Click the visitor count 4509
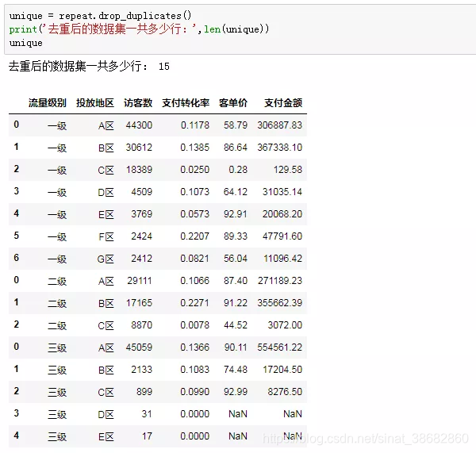The image size is (476, 453). 141,191
